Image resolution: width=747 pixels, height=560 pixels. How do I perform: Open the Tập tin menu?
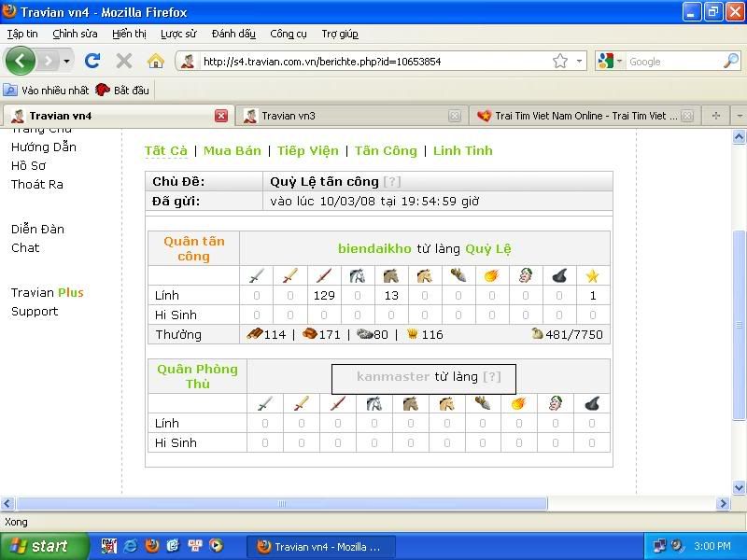pos(21,34)
